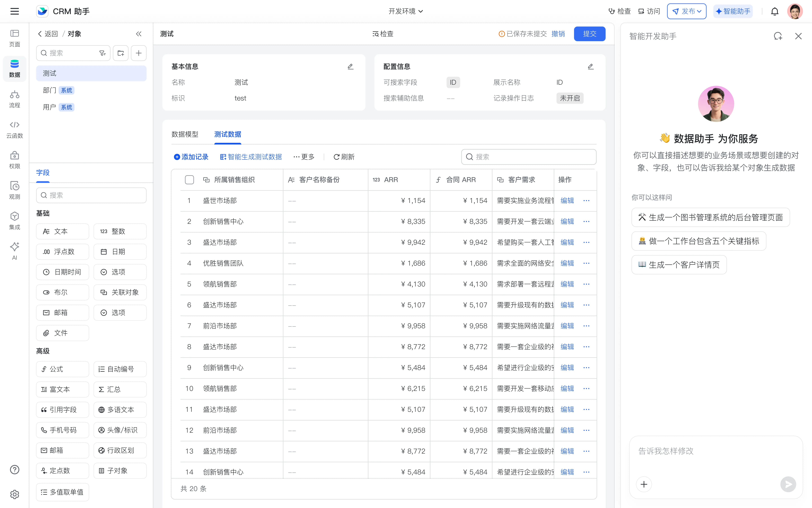
Task: Pick the 头像/标识 field type
Action: pyautogui.click(x=120, y=430)
